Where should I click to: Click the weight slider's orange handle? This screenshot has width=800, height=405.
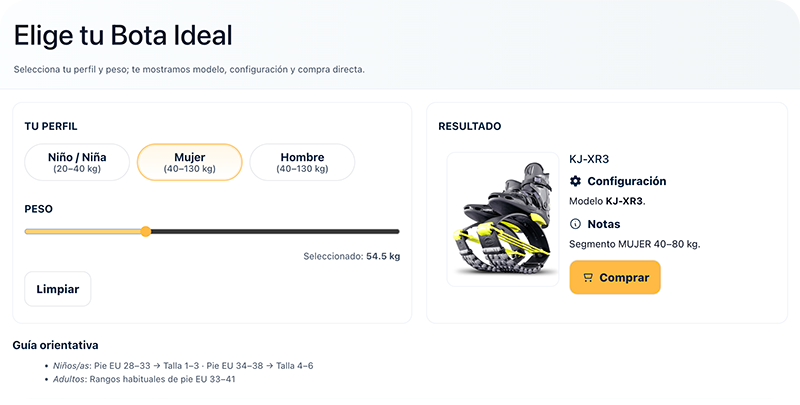click(146, 231)
